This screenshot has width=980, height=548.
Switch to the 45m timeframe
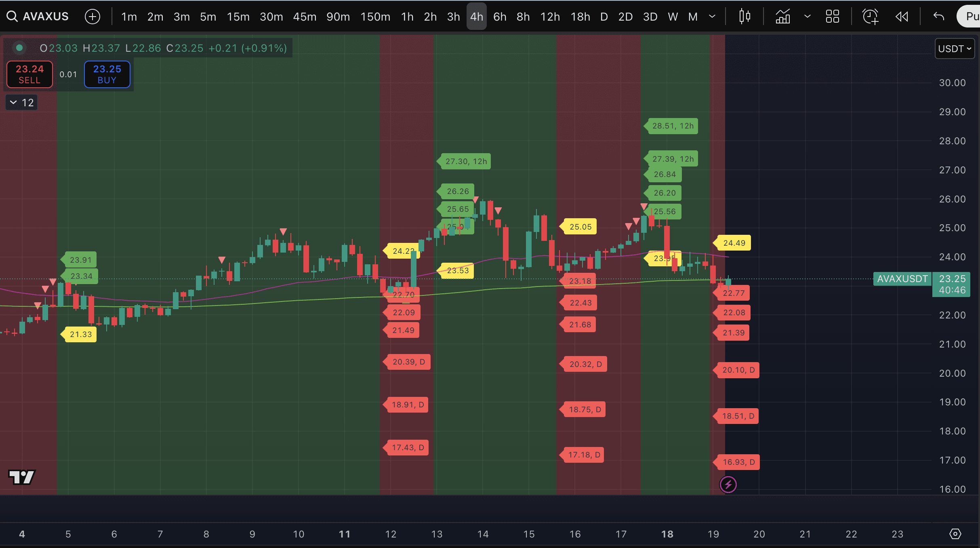(x=305, y=17)
